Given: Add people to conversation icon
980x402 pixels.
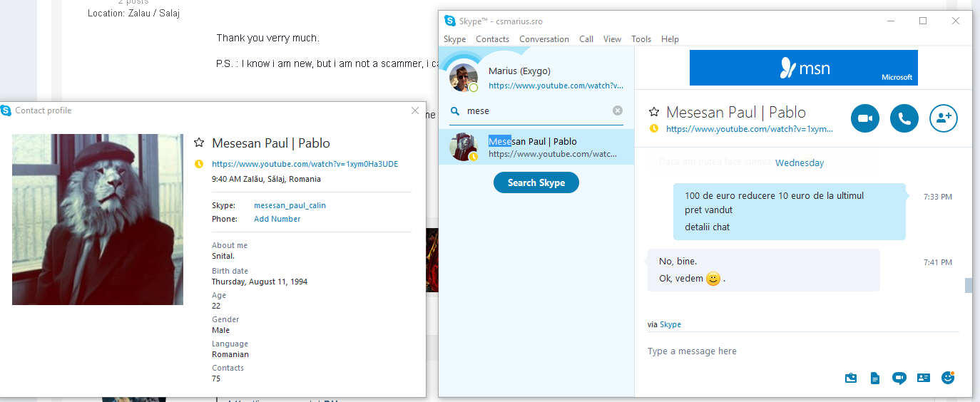Looking at the screenshot, I should tap(944, 118).
